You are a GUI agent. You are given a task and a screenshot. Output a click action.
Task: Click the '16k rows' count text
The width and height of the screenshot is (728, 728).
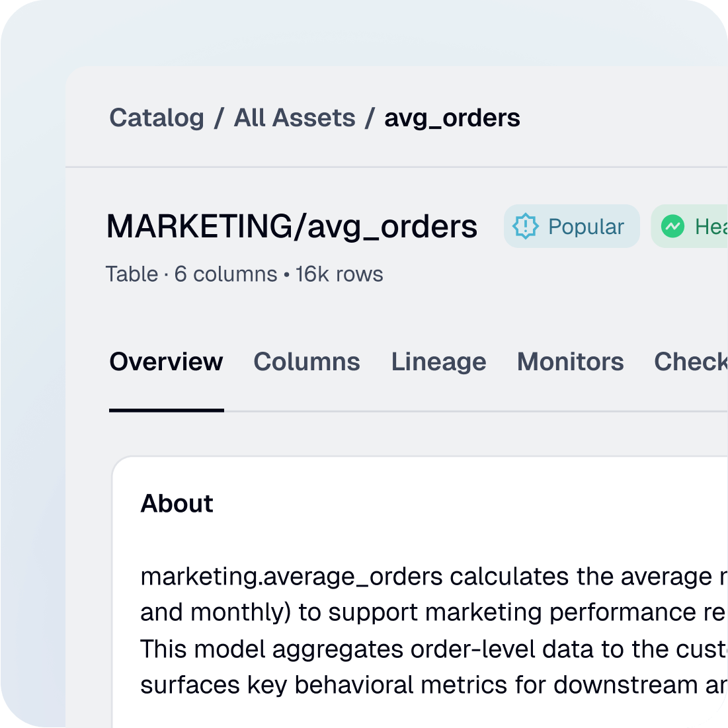(339, 274)
